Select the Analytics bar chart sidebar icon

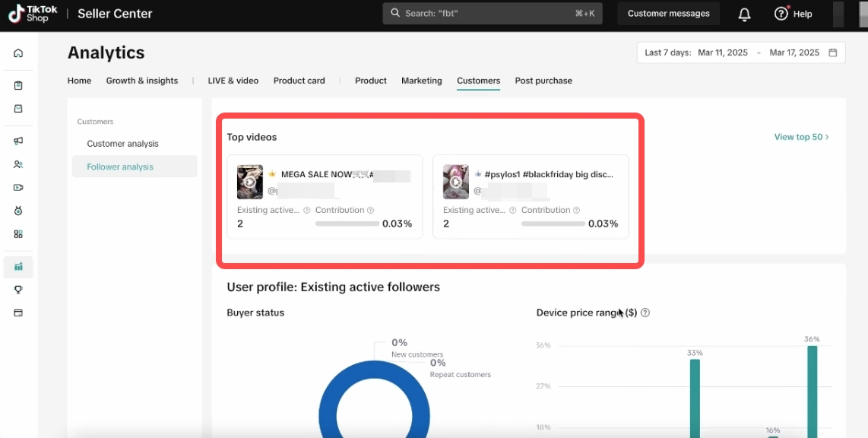pos(18,267)
